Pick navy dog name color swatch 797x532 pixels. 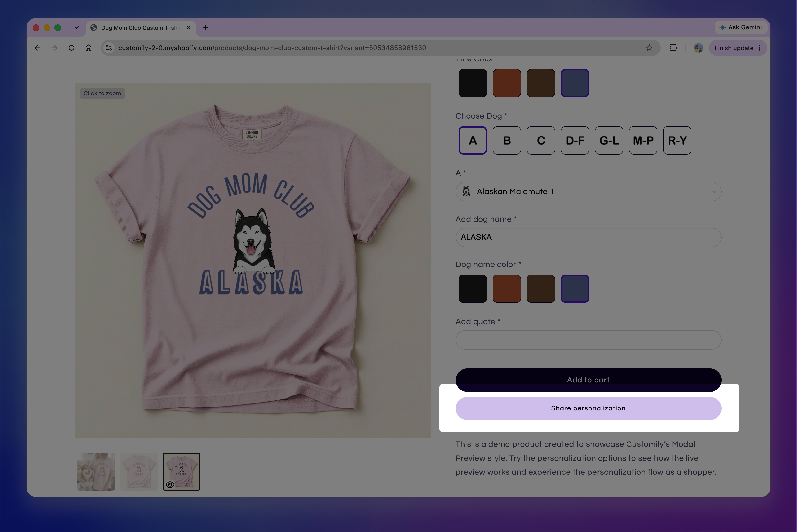(575, 289)
